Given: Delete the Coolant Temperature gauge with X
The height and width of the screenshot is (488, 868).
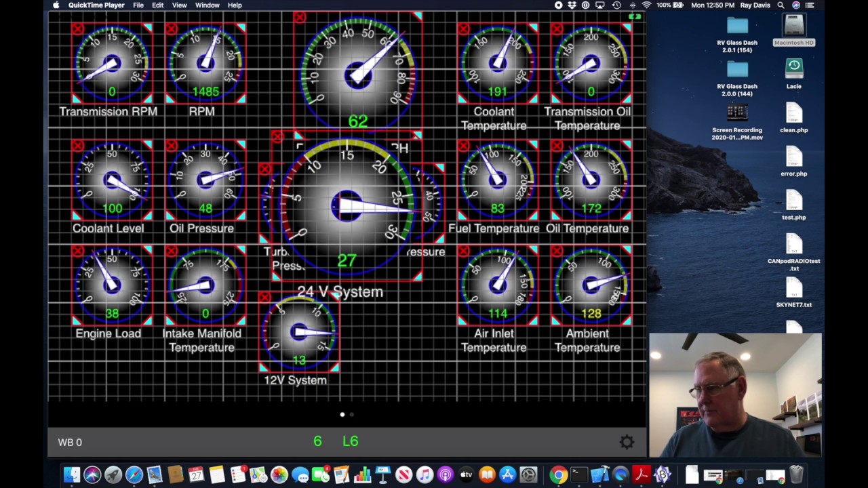Looking at the screenshot, I should (x=463, y=28).
